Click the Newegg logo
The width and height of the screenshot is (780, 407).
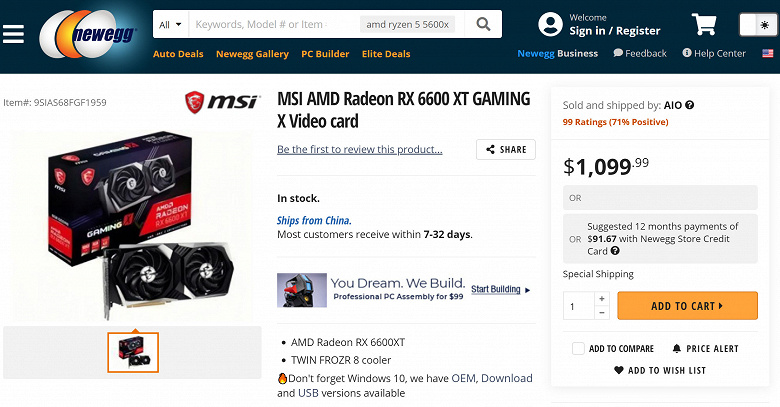click(x=89, y=38)
